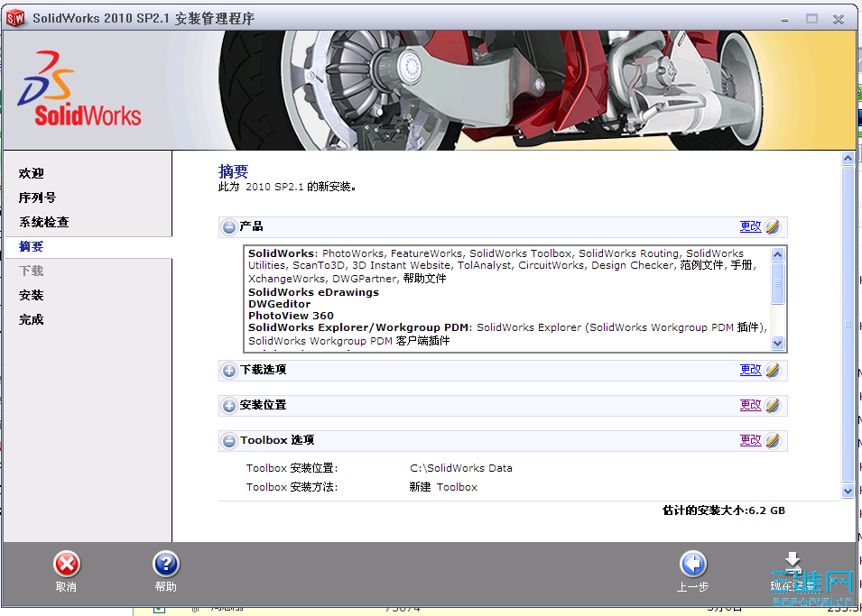Click main summary pane scrollbar thumb

tap(848, 324)
